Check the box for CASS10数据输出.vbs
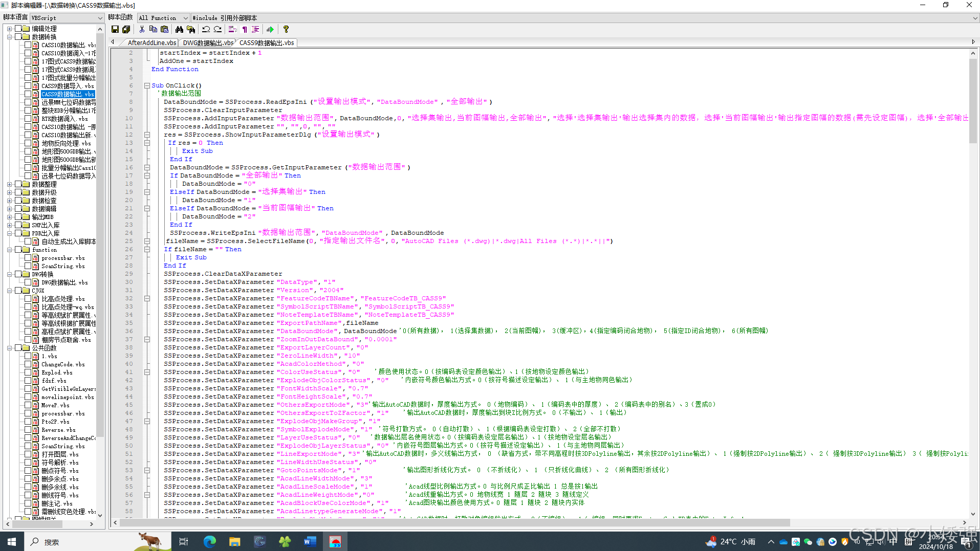980x551 pixels. click(x=28, y=45)
